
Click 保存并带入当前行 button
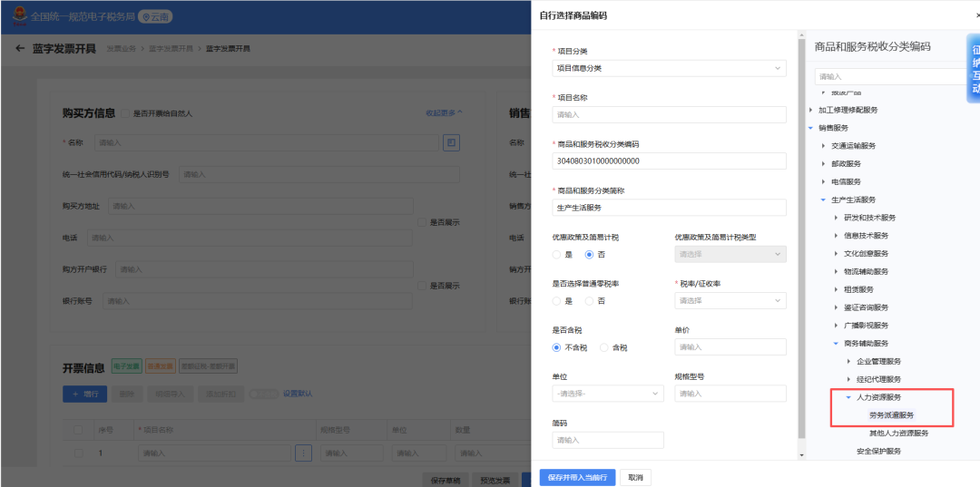click(577, 478)
